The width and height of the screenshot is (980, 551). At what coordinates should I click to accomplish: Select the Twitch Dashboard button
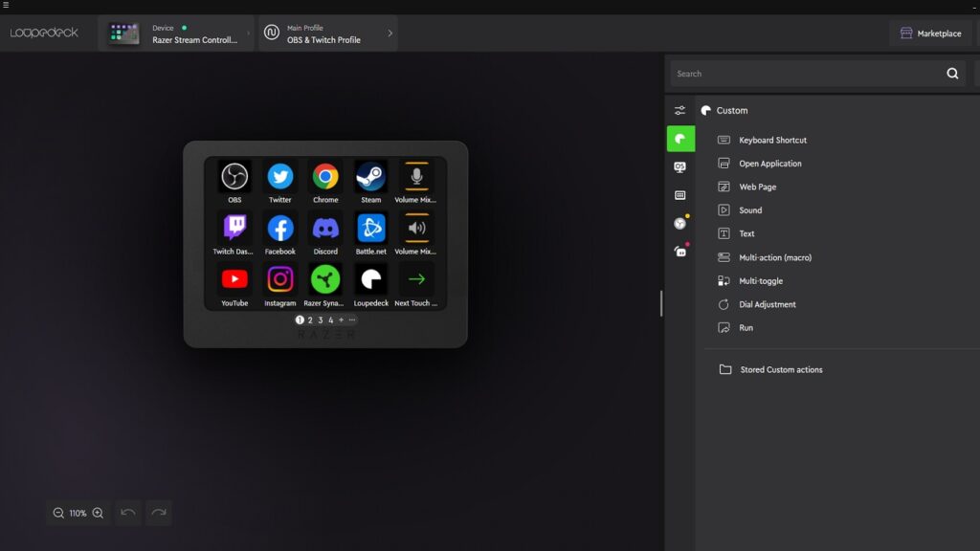coord(234,229)
